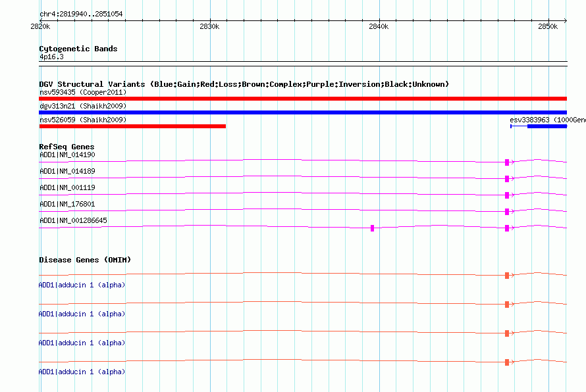586x392 pixels.
Task: Open the ADD1|NM_014189 transcript label
Action: click(67, 171)
